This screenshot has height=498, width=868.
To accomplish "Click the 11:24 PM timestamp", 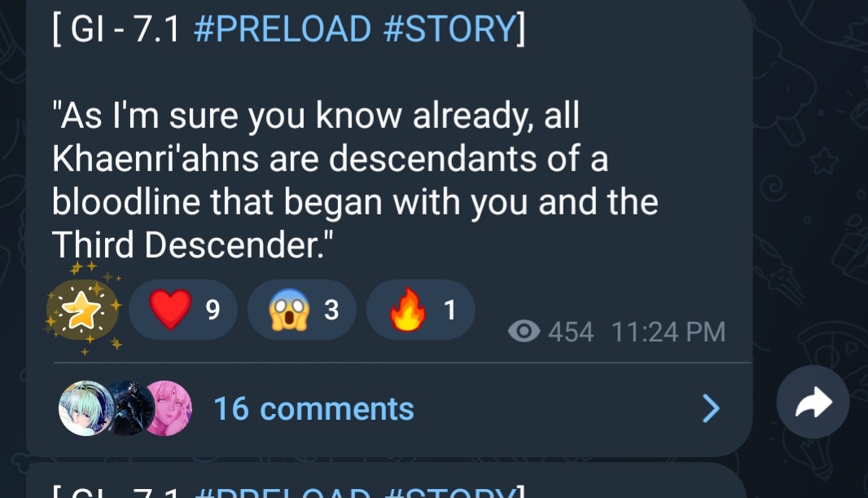I will click(x=669, y=333).
